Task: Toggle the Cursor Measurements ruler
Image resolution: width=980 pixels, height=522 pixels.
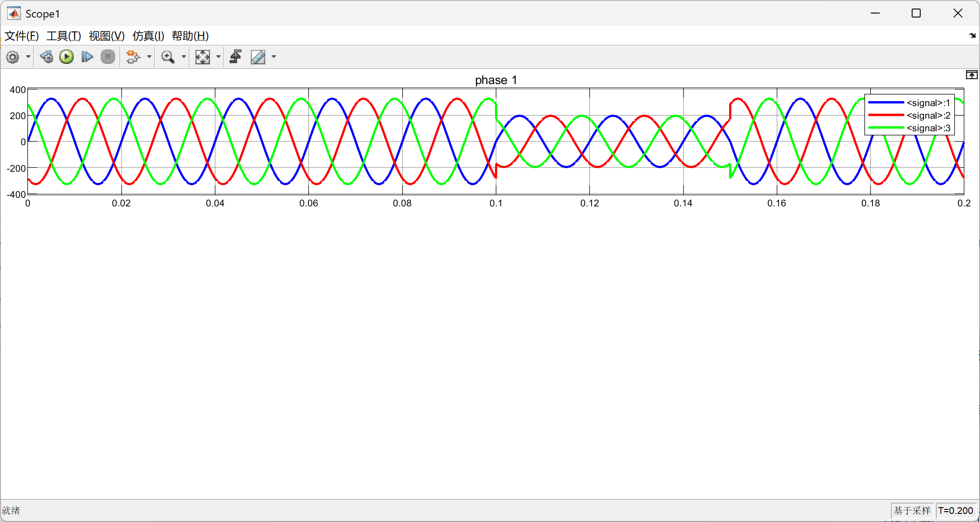Action: [x=258, y=57]
